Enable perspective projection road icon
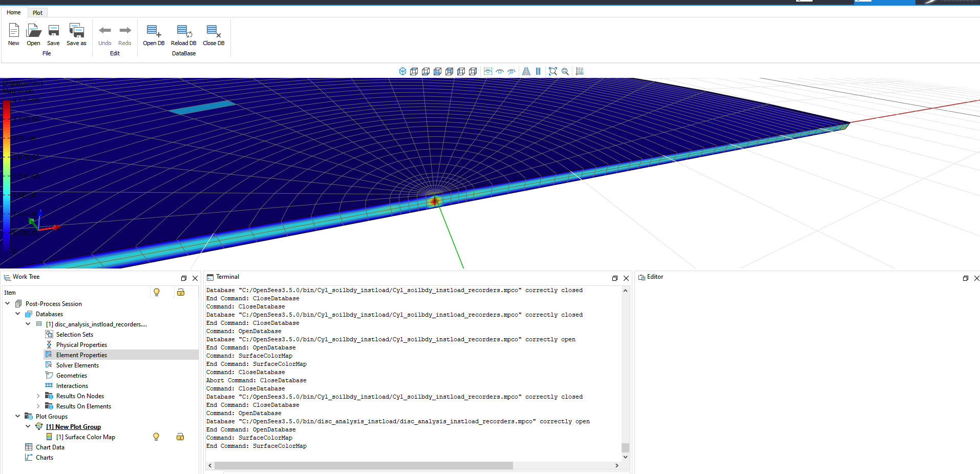The height and width of the screenshot is (474, 980). pos(526,71)
